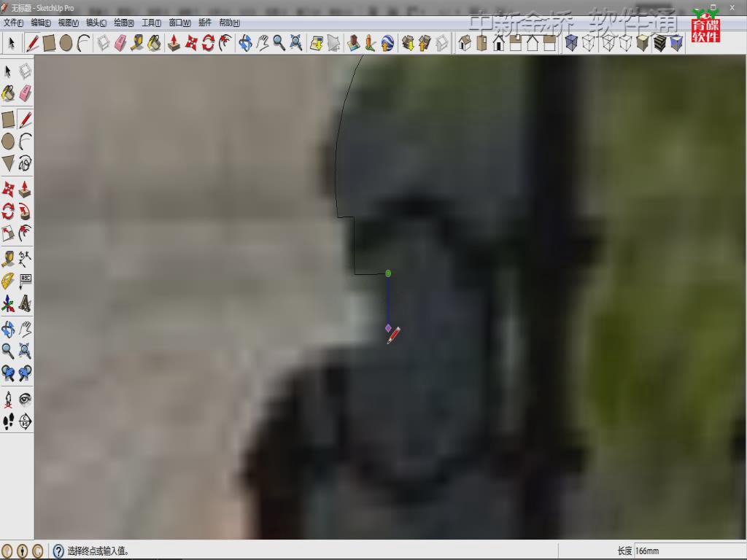The height and width of the screenshot is (560, 747).
Task: Open the 窗口(W) window menu
Action: (179, 23)
